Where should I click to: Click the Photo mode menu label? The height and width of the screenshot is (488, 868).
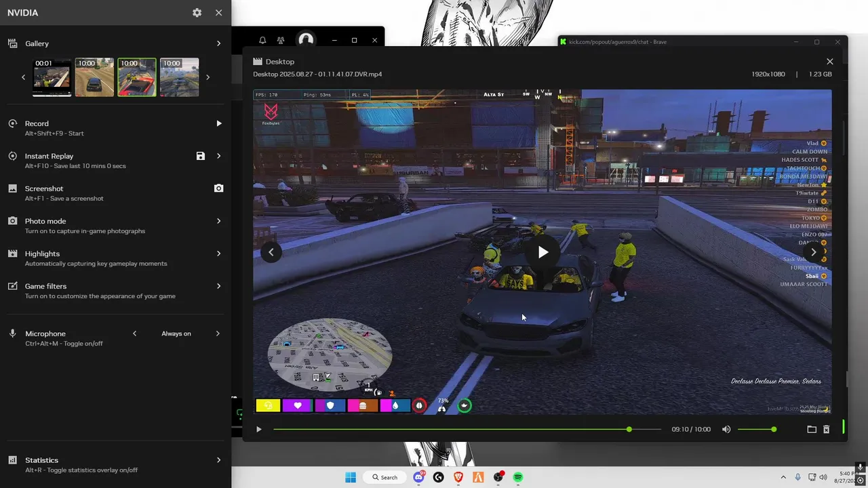click(45, 221)
